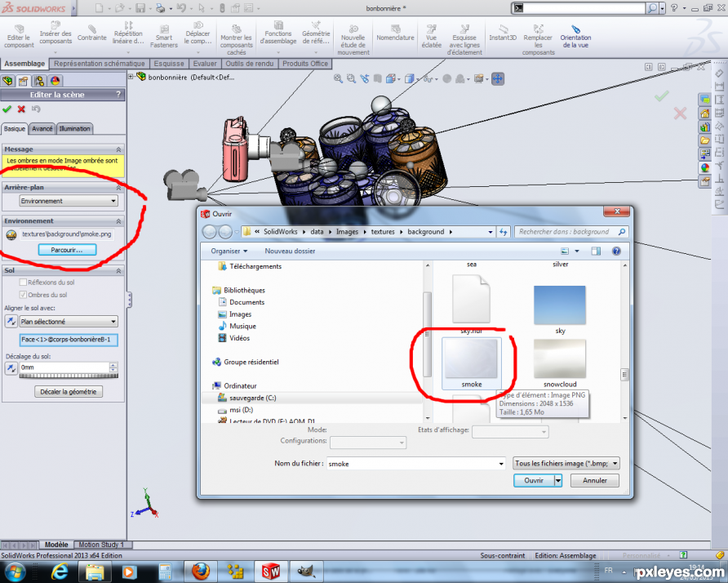Click Orientation de la vue
Viewport: 728px width, 583px height.
575,36
